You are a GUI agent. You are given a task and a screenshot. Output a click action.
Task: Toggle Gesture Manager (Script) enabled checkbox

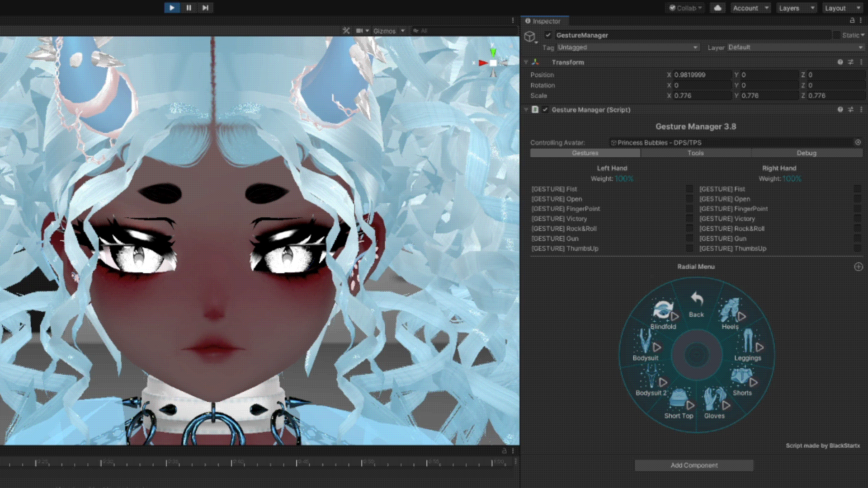545,109
